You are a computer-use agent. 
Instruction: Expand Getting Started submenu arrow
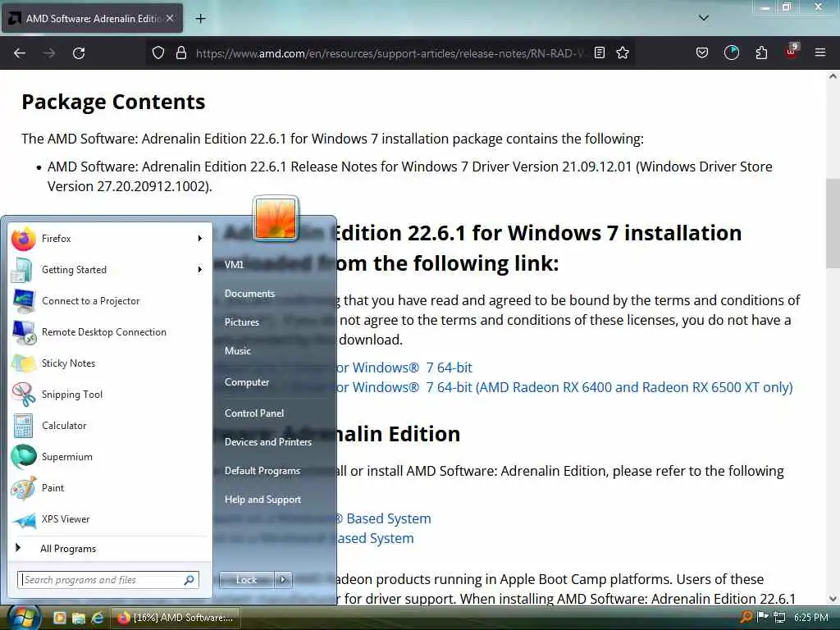200,269
